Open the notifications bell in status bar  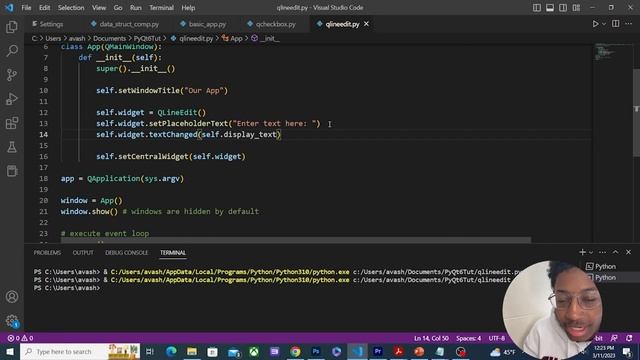coord(629,338)
